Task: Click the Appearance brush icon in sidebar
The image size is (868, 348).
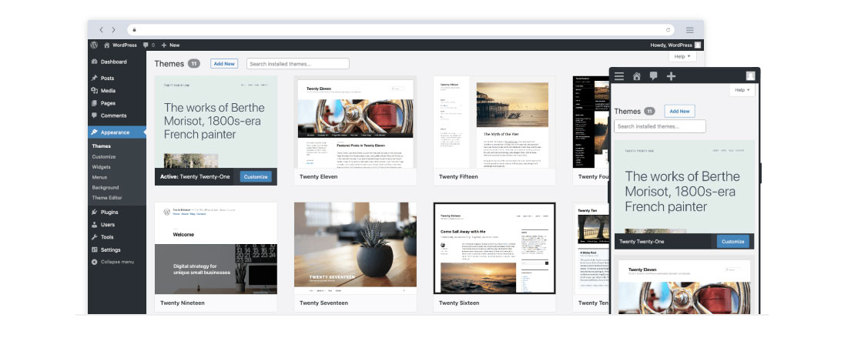Action: click(95, 132)
